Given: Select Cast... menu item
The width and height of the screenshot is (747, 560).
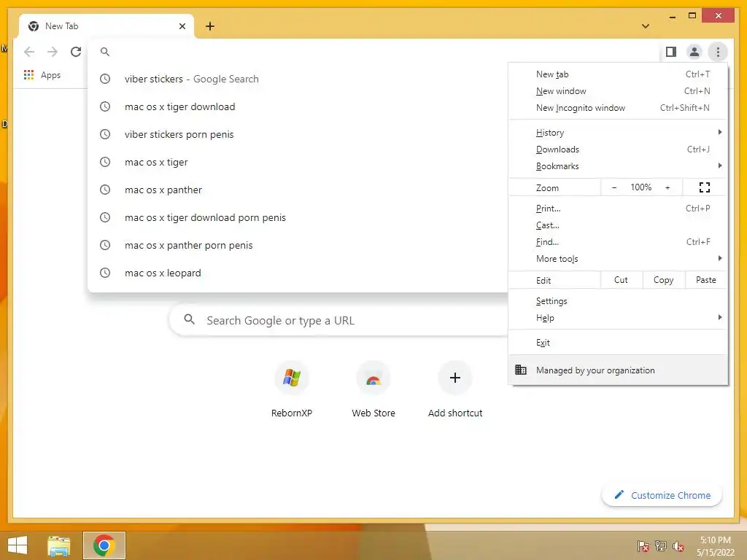Looking at the screenshot, I should [x=618, y=225].
